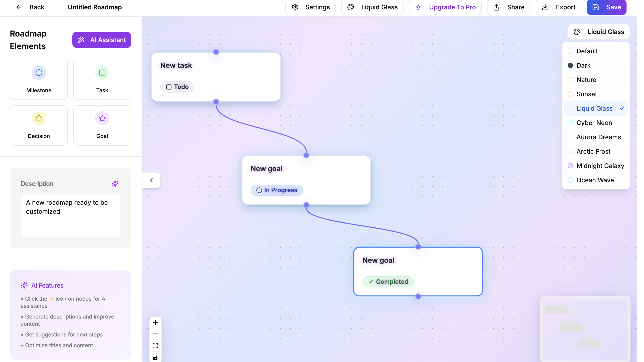Click into the Description text field
Viewport: 644px width, 362px height.
[x=70, y=216]
